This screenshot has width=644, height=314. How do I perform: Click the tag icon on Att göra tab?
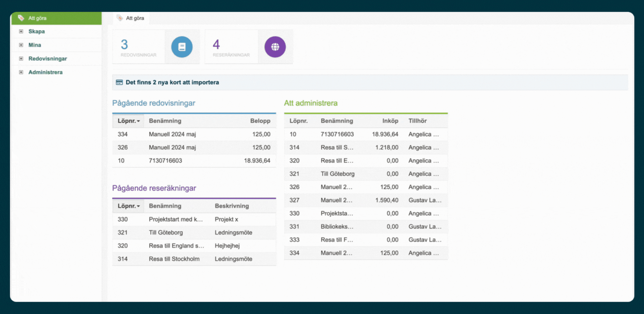click(x=120, y=18)
